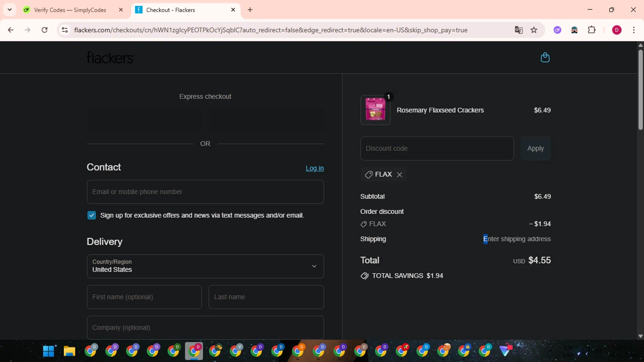Minimize the Chrome window
Image resolution: width=644 pixels, height=362 pixels.
pos(590,9)
